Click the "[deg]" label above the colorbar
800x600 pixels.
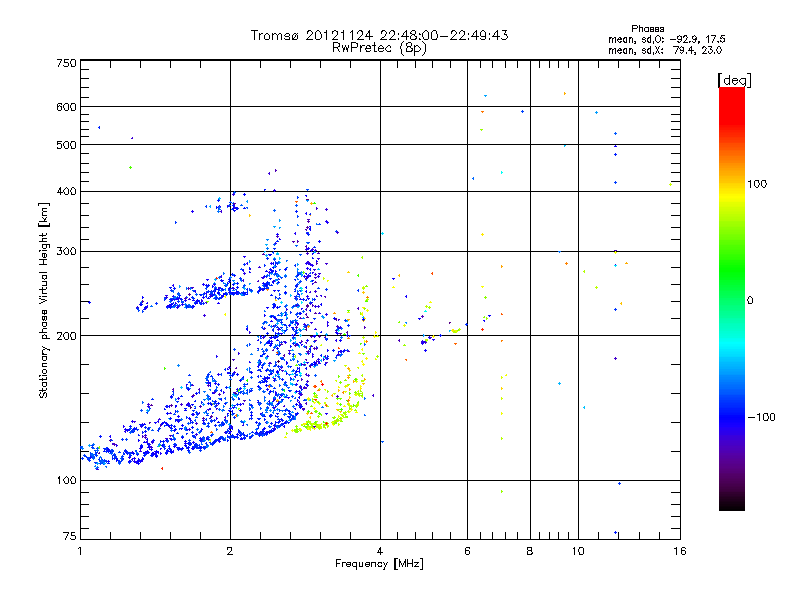click(x=734, y=80)
